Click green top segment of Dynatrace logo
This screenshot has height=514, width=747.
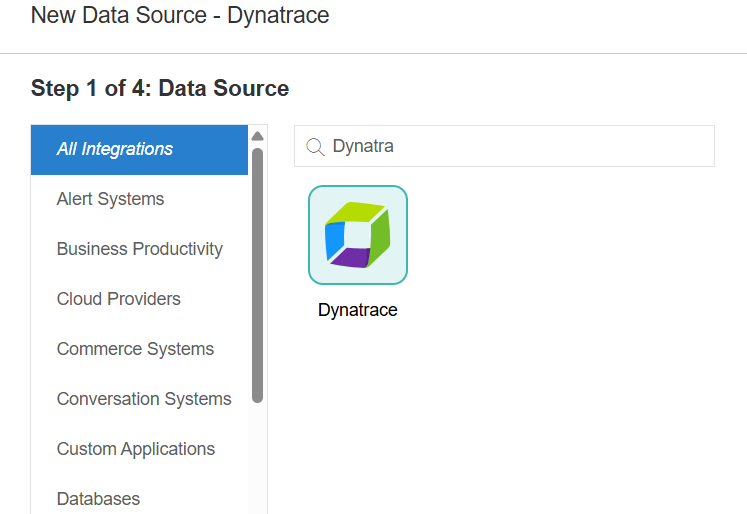point(355,211)
